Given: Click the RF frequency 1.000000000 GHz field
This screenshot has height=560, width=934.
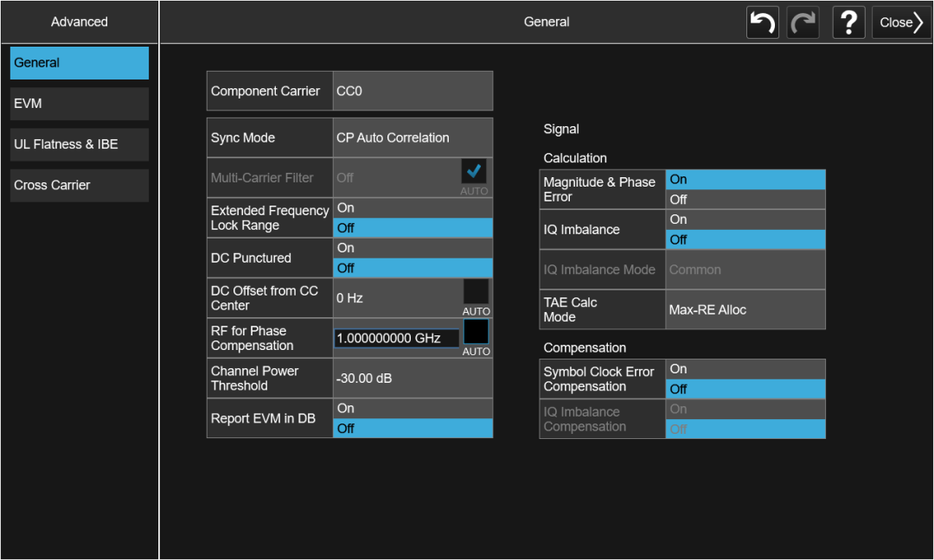Looking at the screenshot, I should [x=396, y=339].
